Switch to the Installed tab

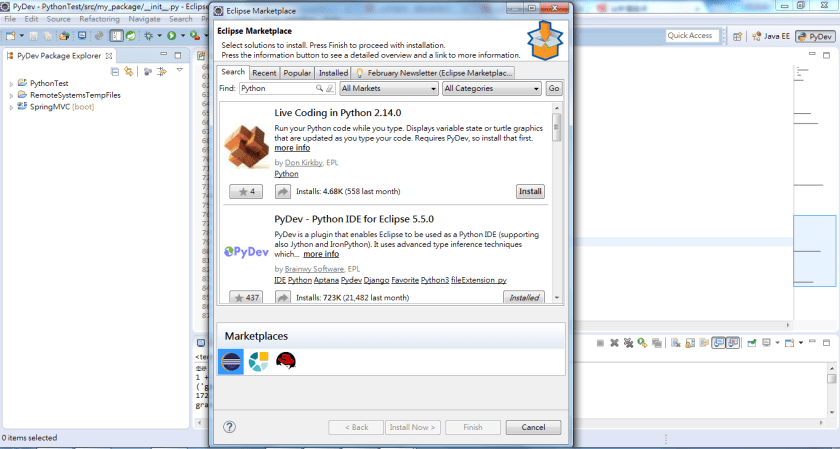click(333, 73)
